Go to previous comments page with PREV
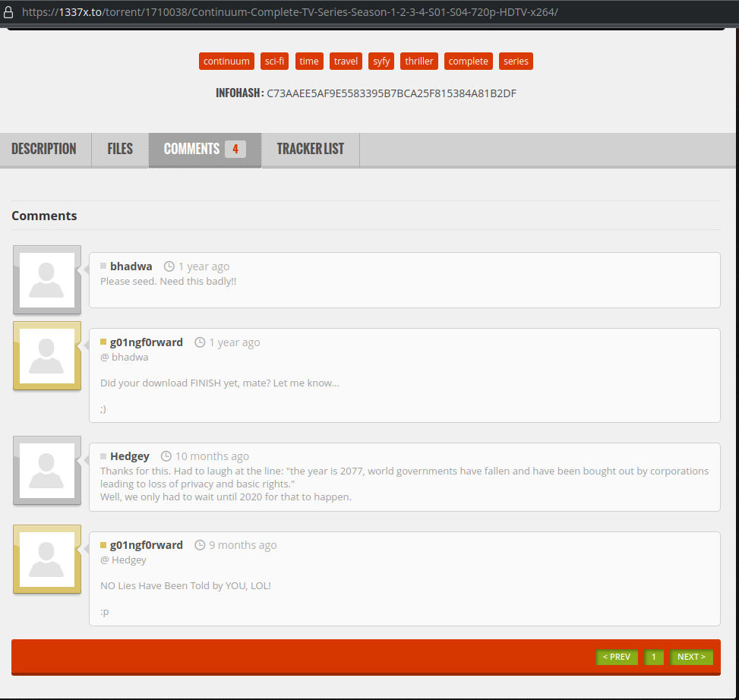The image size is (739, 700). click(617, 657)
